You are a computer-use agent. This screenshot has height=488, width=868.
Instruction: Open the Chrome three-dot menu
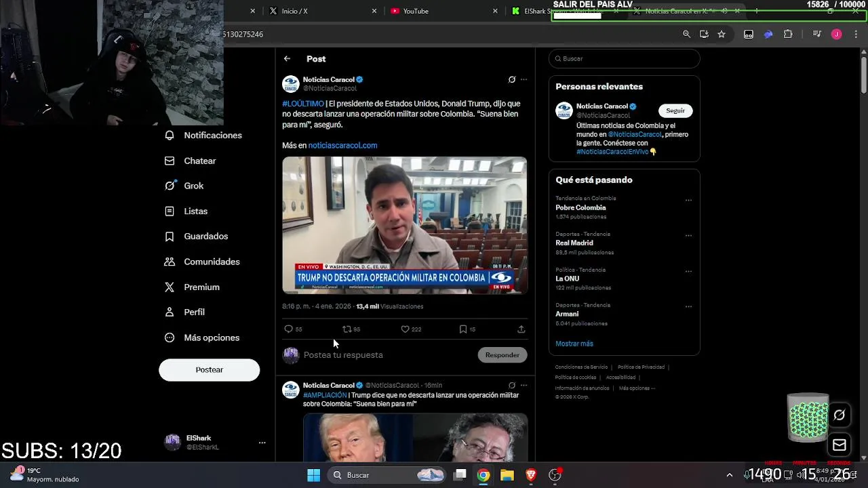(x=856, y=34)
